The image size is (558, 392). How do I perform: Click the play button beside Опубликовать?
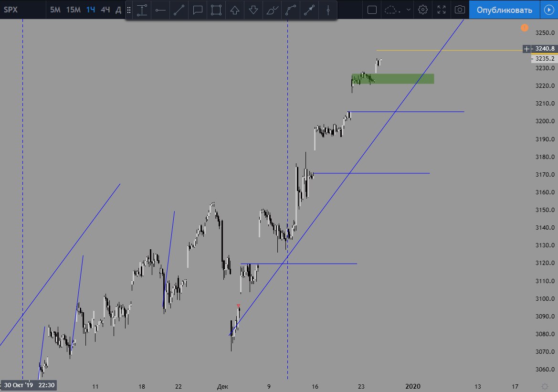[x=549, y=10]
